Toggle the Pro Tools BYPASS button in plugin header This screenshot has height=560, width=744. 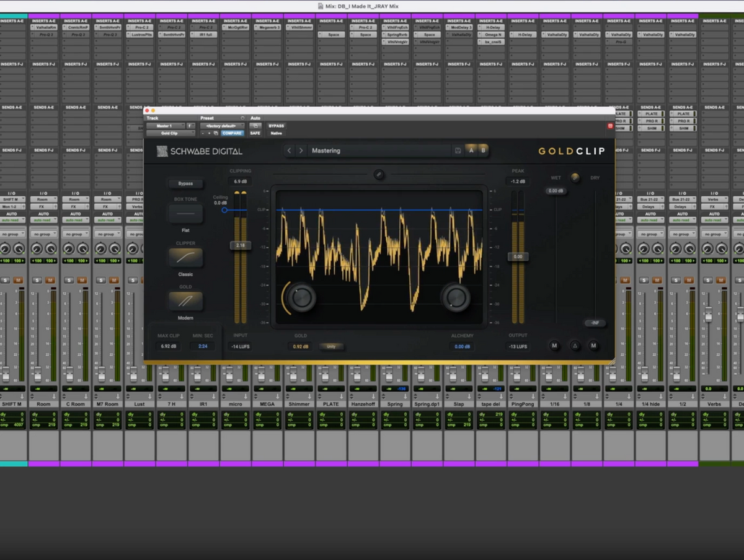coord(276,126)
